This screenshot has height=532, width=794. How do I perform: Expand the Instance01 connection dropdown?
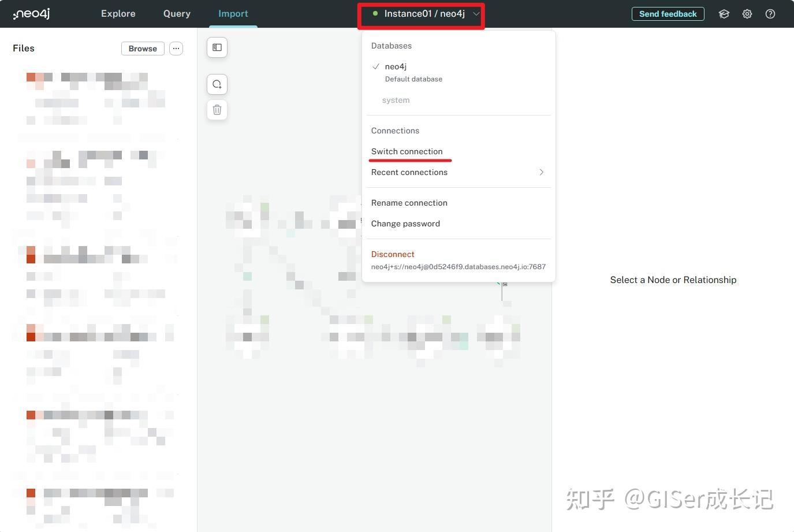click(476, 13)
